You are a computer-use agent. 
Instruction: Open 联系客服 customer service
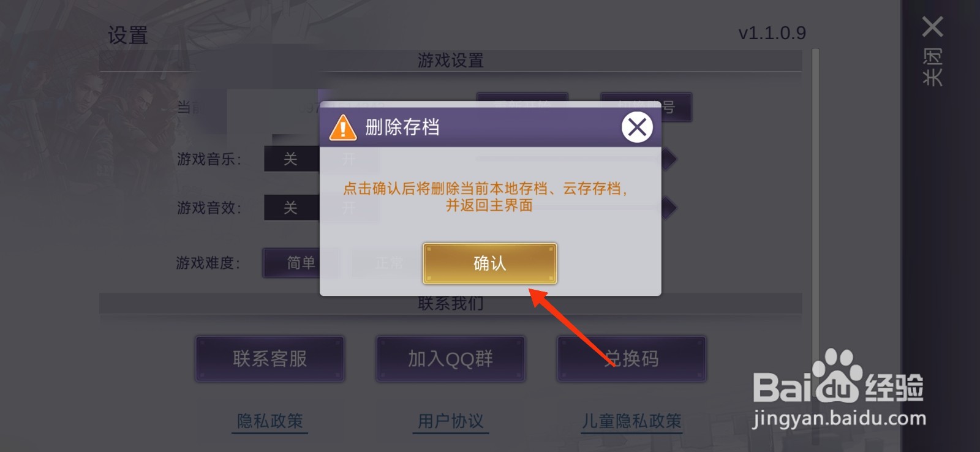[270, 359]
